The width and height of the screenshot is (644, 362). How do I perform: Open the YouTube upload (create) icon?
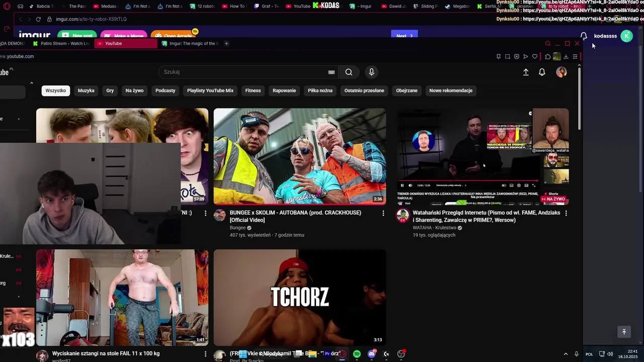[526, 72]
